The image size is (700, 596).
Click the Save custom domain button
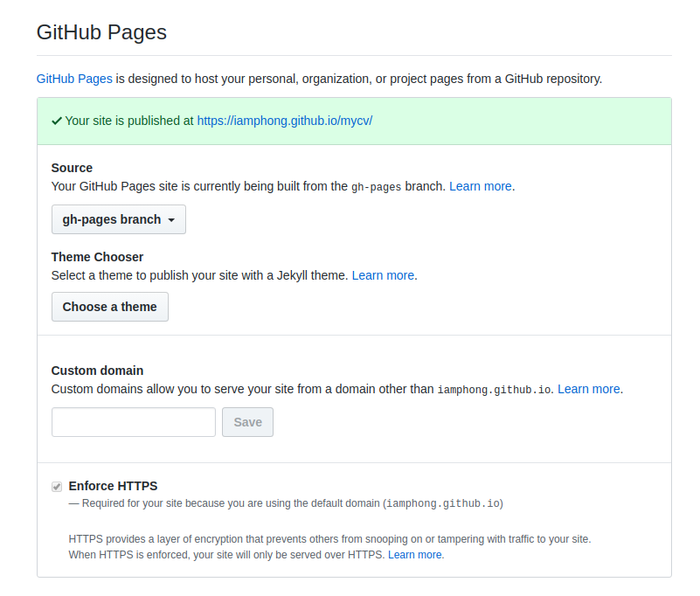pos(248,422)
